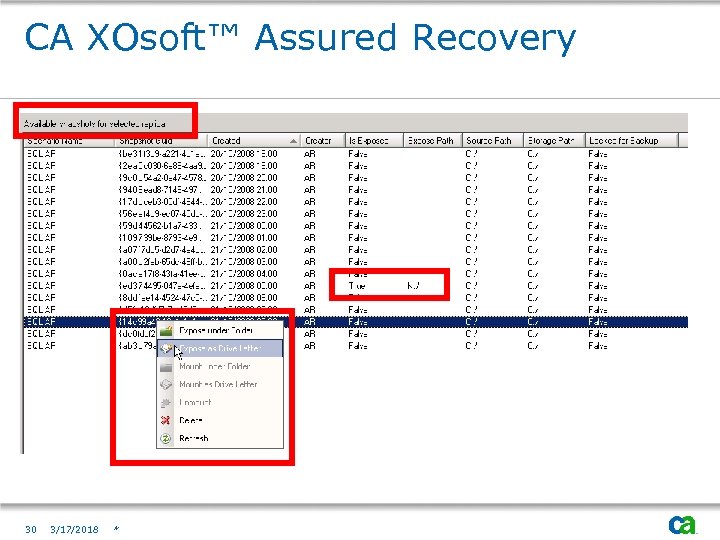The width and height of the screenshot is (720, 540).
Task: Delete the selected snapshot via the context menu
Action: [220, 420]
